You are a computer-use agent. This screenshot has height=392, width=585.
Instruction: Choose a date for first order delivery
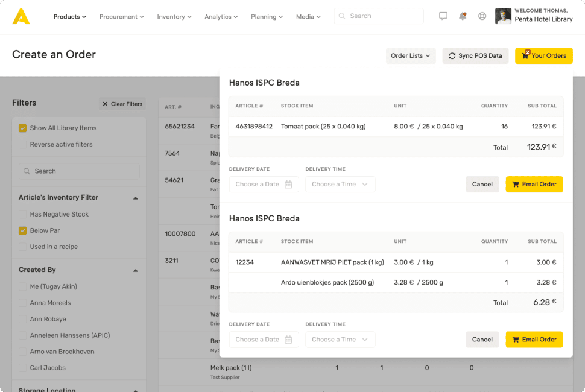264,185
